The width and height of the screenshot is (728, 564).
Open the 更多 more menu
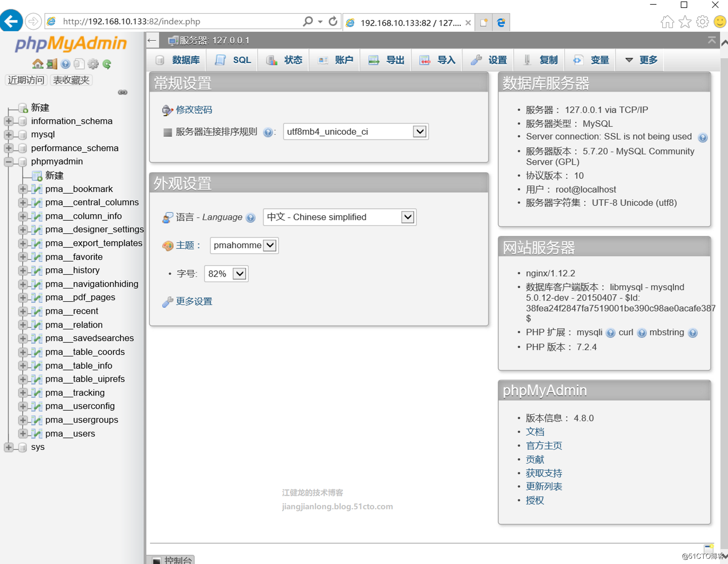click(641, 60)
